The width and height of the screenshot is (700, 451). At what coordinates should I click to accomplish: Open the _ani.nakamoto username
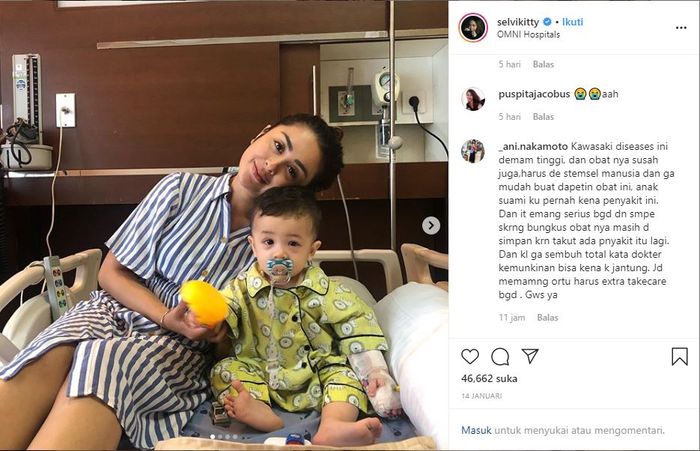point(533,146)
